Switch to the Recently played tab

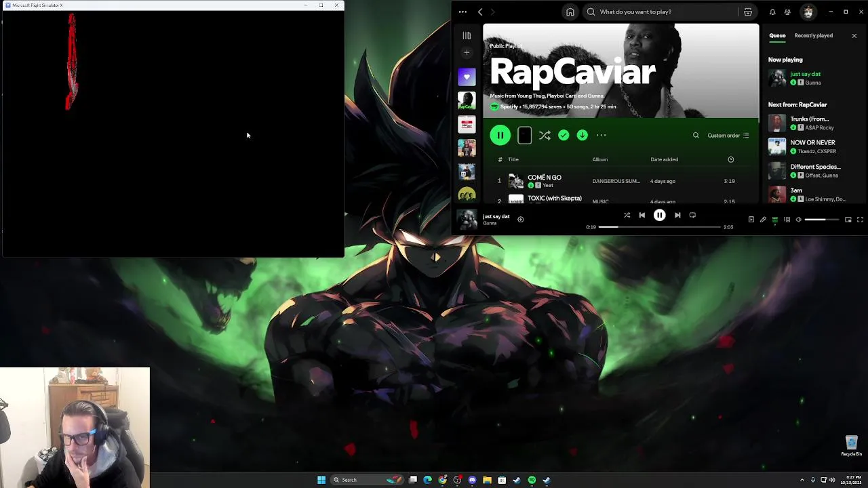tap(814, 35)
